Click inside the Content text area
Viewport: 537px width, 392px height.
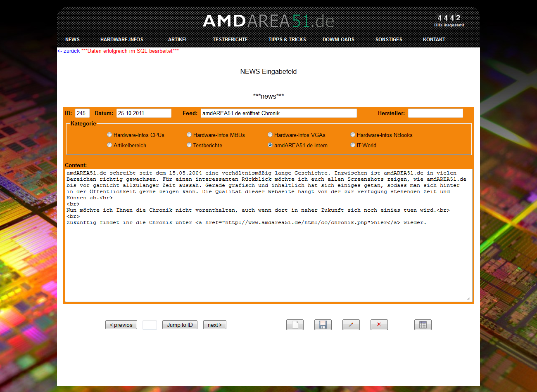[x=268, y=235]
